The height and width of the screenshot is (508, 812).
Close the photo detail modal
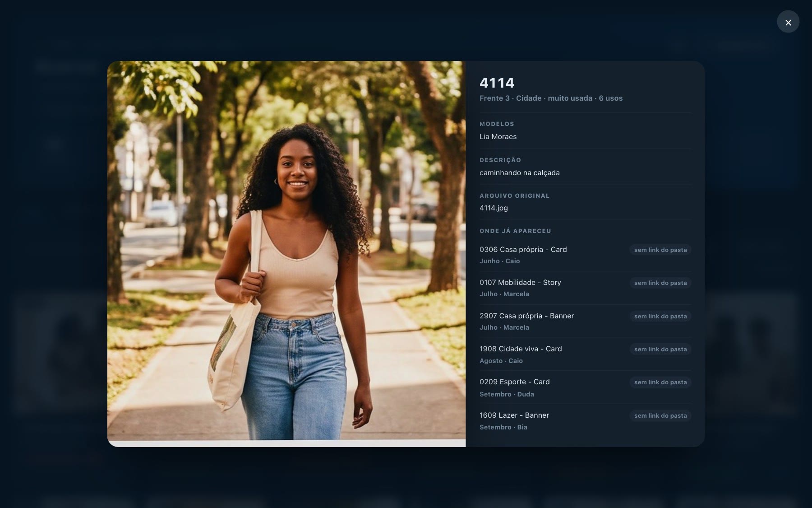click(x=788, y=22)
